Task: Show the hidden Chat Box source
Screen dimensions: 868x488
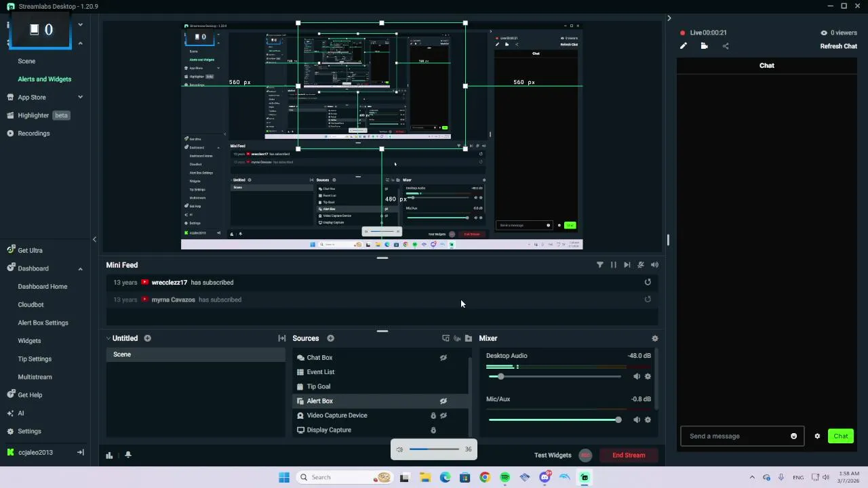Action: [x=443, y=357]
